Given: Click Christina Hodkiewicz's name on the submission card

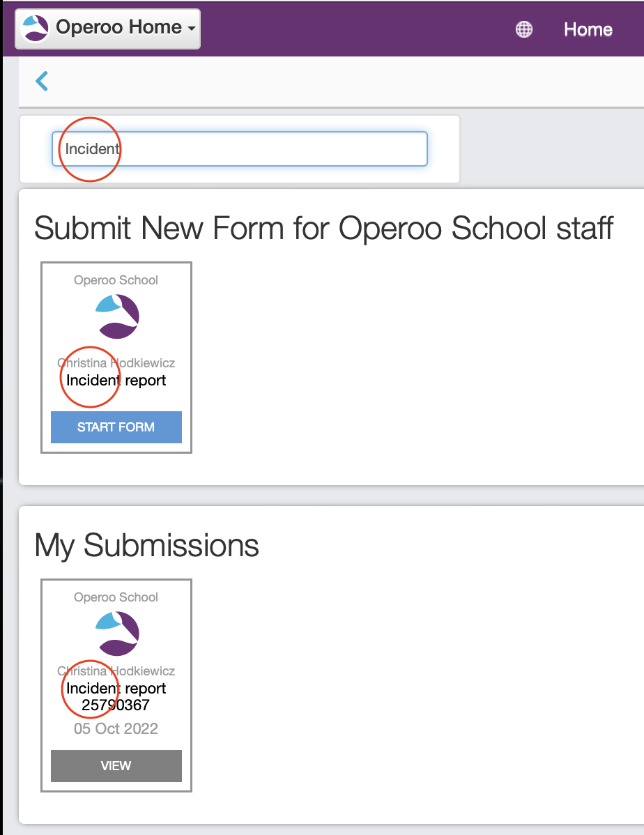Looking at the screenshot, I should click(x=116, y=671).
